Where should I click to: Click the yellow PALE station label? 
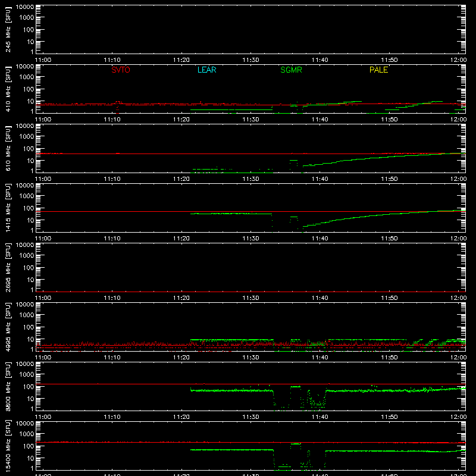click(x=378, y=70)
